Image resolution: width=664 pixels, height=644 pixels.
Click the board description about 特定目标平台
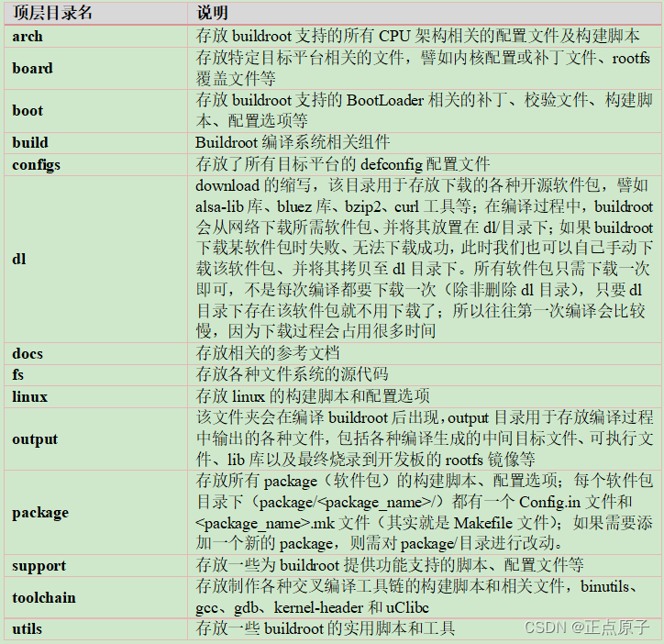tap(425, 68)
